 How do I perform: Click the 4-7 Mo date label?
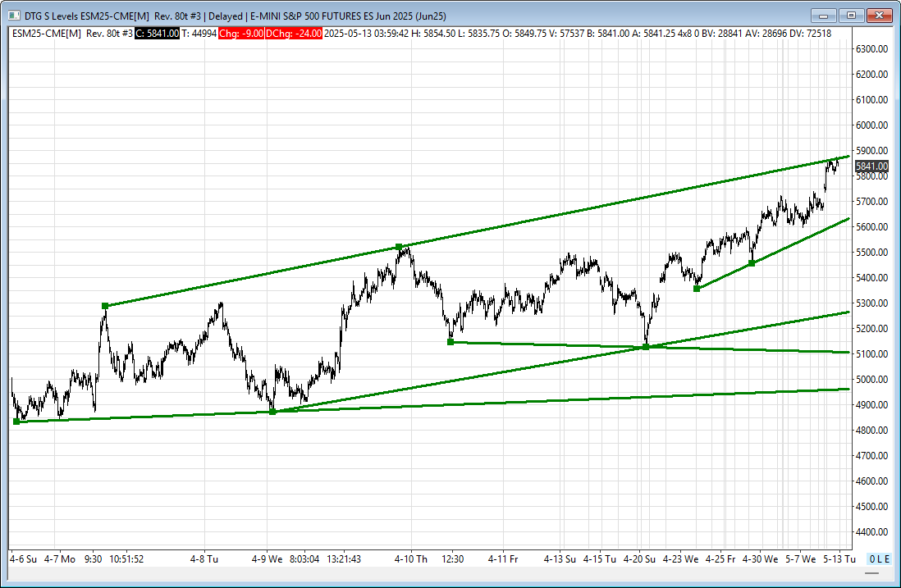click(x=60, y=558)
